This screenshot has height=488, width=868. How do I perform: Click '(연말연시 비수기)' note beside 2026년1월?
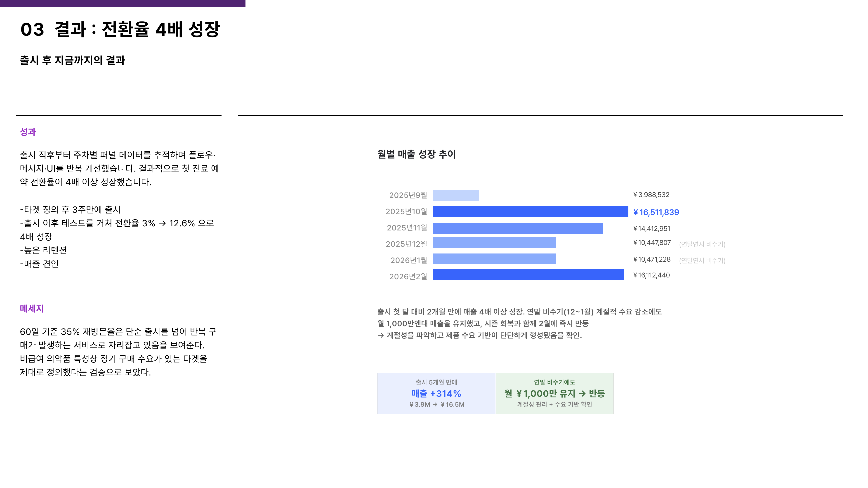pyautogui.click(x=702, y=260)
